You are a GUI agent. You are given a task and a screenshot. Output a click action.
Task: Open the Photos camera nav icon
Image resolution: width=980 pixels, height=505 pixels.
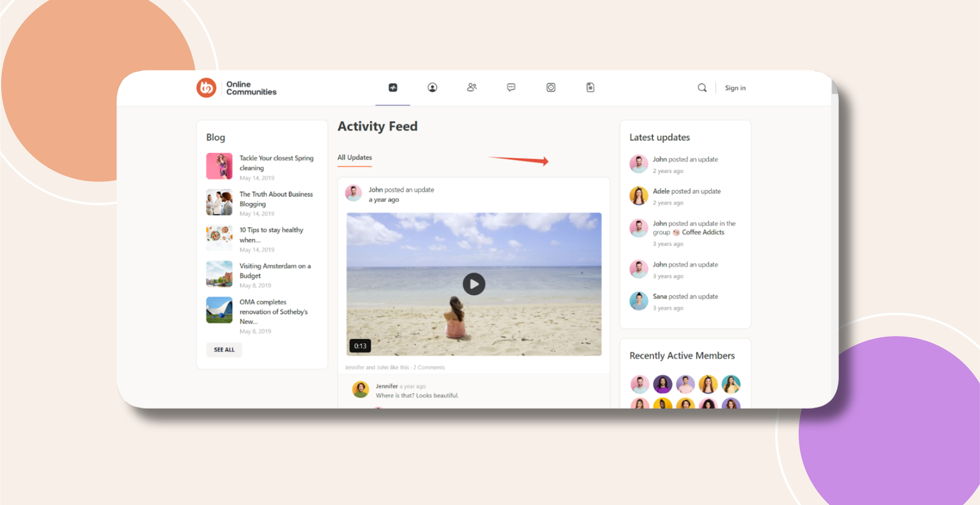pyautogui.click(x=551, y=88)
